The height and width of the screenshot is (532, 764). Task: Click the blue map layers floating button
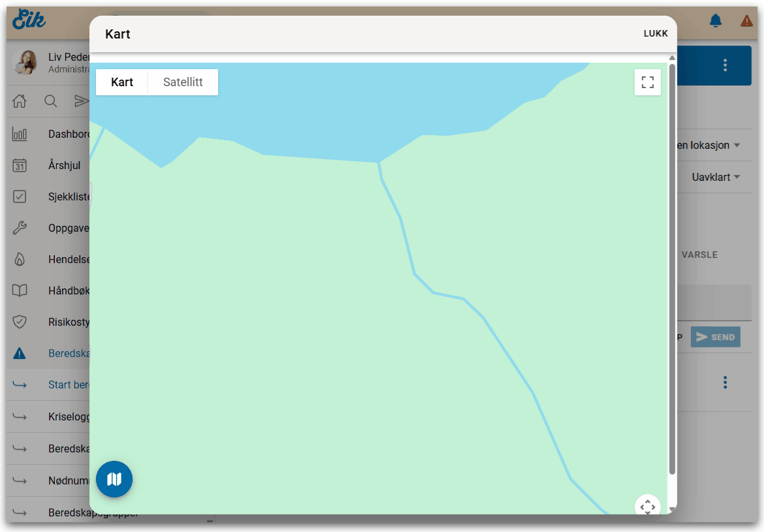point(114,480)
